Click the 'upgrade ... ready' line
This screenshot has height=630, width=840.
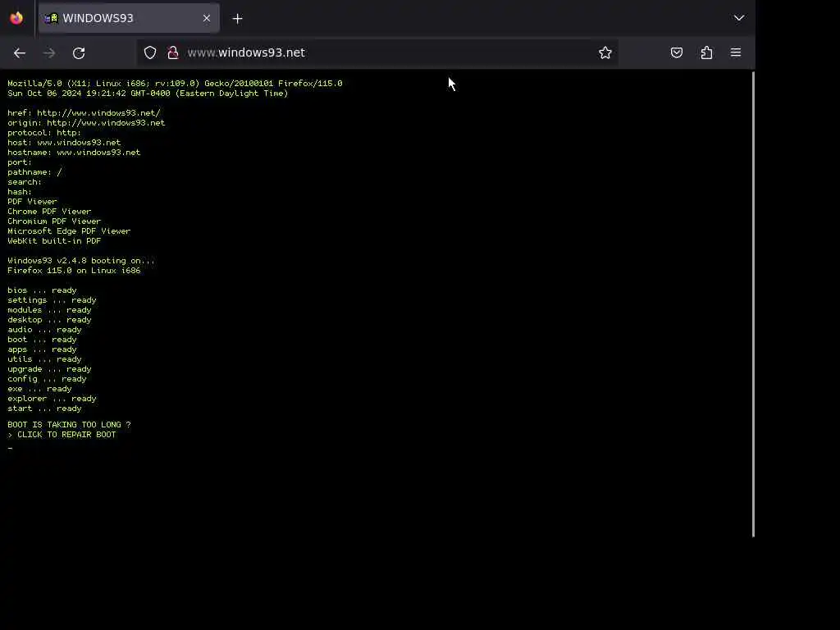(x=49, y=369)
